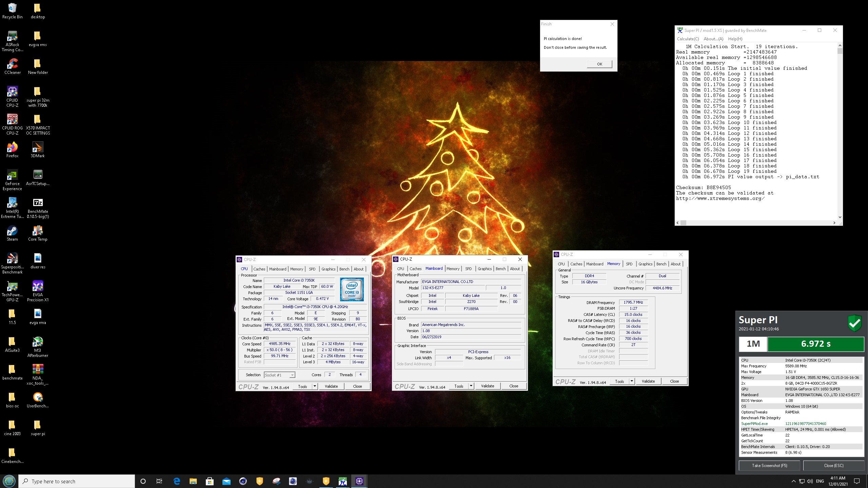
Task: Open CPUID CPU-Z desktop shortcut
Action: pos(12,97)
